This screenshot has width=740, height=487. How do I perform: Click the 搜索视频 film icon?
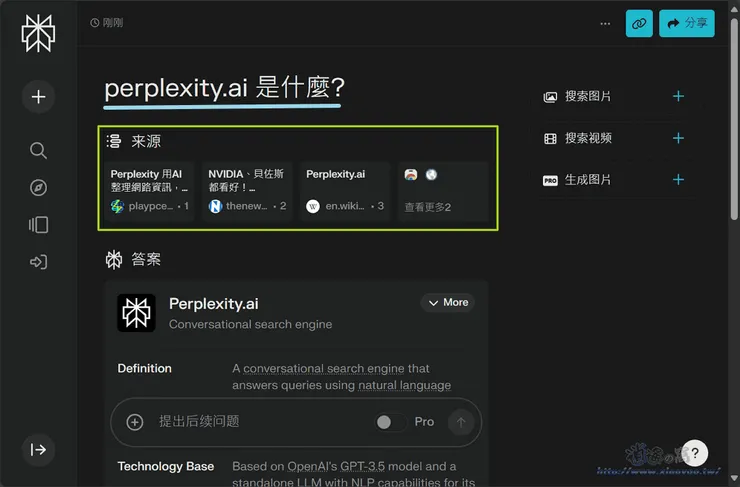550,138
